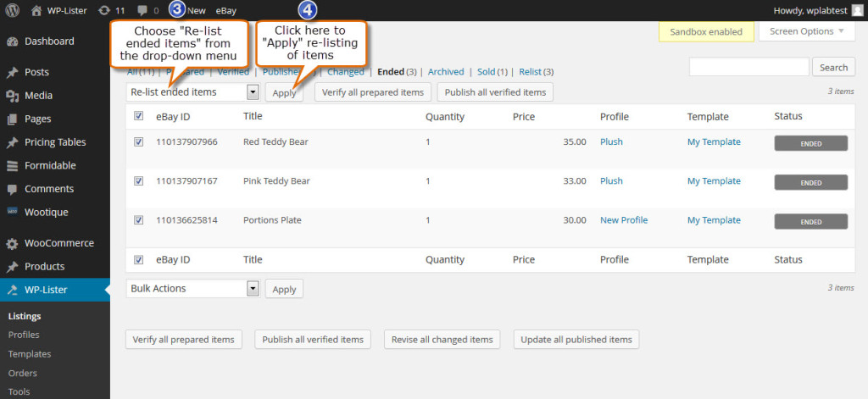
Task: Toggle the select-all checkbox in table footer
Action: 139,259
